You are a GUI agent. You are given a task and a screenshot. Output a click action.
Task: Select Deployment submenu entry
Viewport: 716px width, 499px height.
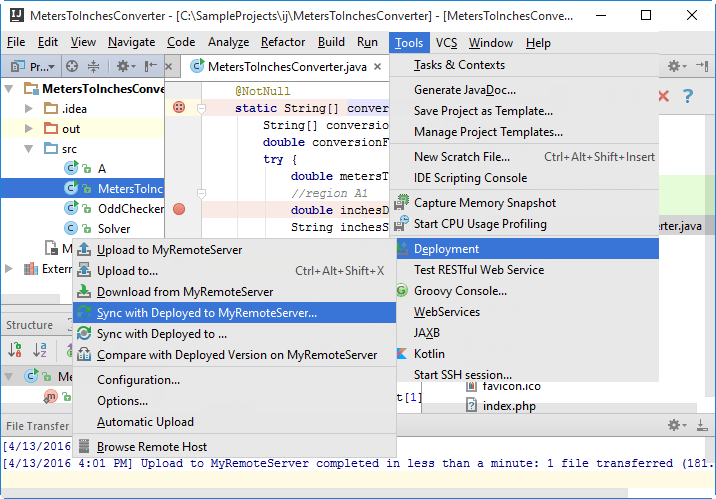527,249
